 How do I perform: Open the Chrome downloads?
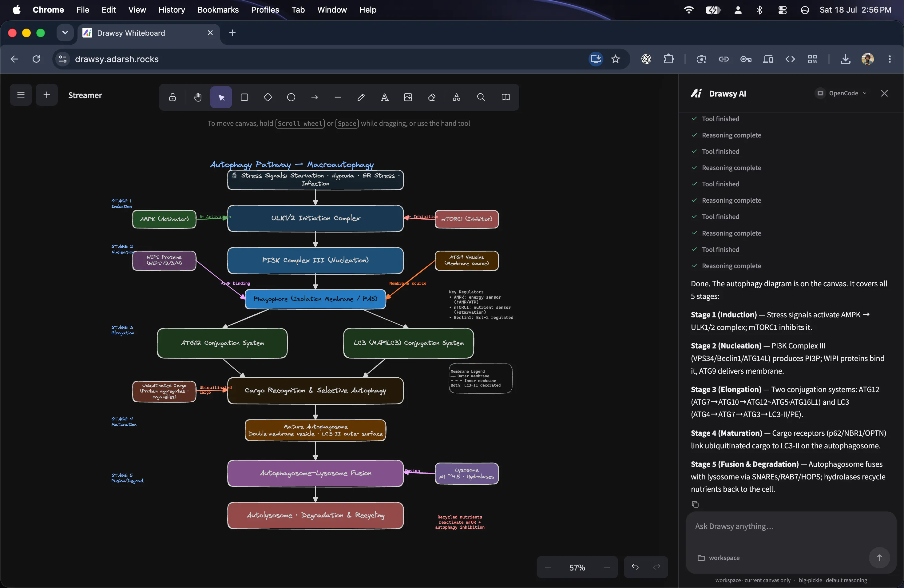click(845, 59)
